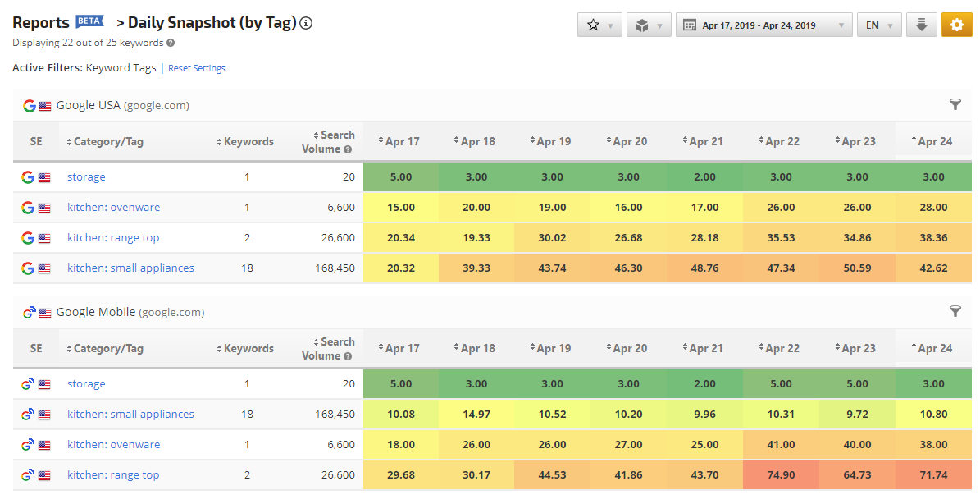The width and height of the screenshot is (980, 504).
Task: Click the Google Mobile table filter icon
Action: [x=955, y=311]
